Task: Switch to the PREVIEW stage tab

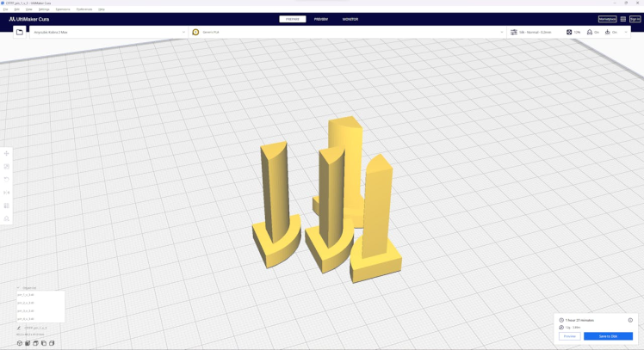Action: [321, 19]
